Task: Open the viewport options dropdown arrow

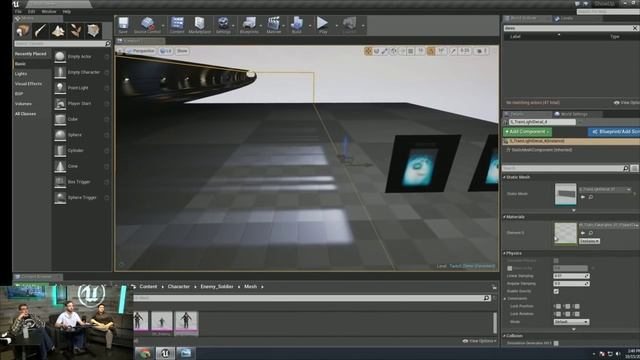Action: coord(120,51)
